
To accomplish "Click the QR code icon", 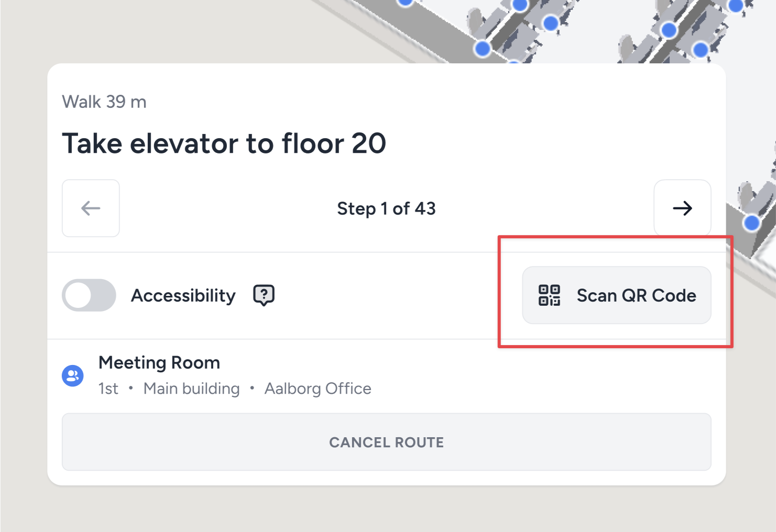I will (x=549, y=295).
